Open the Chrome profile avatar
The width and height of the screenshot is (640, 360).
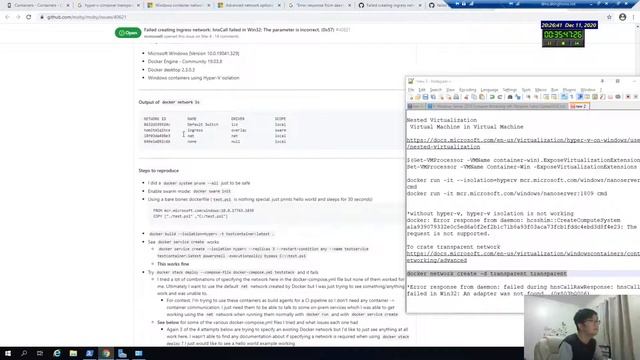coord(622,17)
